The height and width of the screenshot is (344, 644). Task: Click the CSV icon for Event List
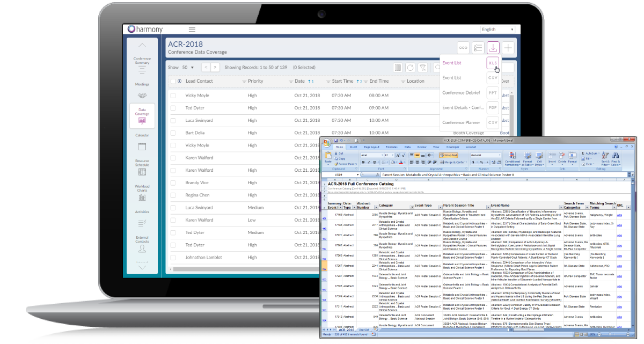493,78
